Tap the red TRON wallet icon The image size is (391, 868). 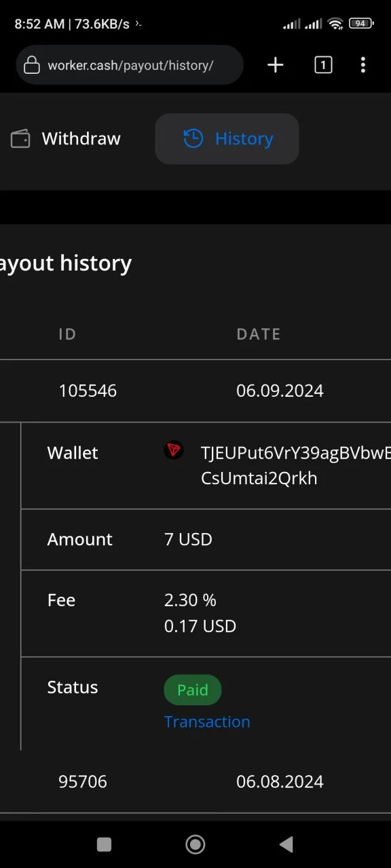click(174, 450)
